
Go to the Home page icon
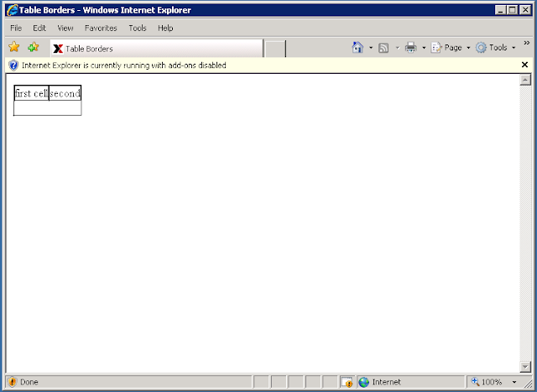point(357,47)
